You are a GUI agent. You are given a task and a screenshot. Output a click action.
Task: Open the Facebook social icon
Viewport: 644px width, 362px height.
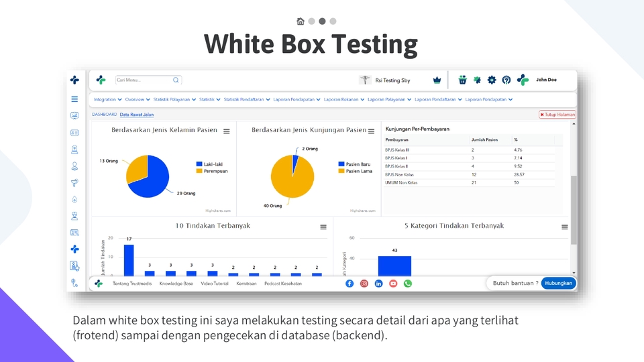tap(350, 284)
